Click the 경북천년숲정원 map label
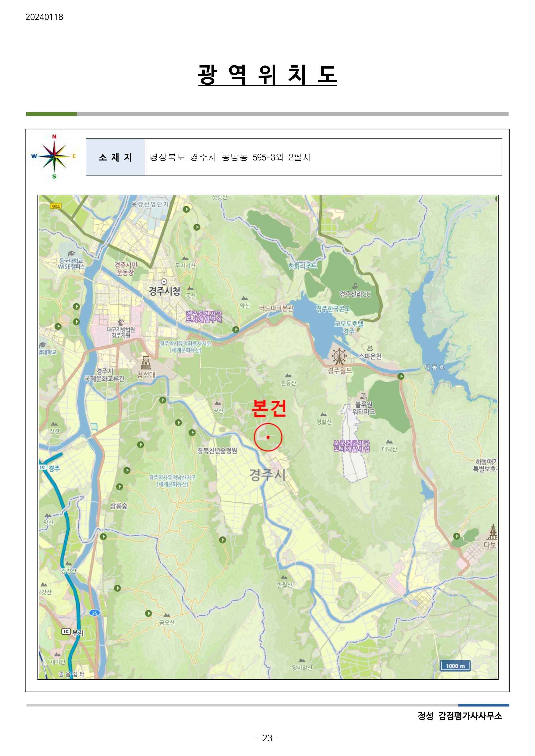This screenshot has height=756, width=535. tap(217, 450)
